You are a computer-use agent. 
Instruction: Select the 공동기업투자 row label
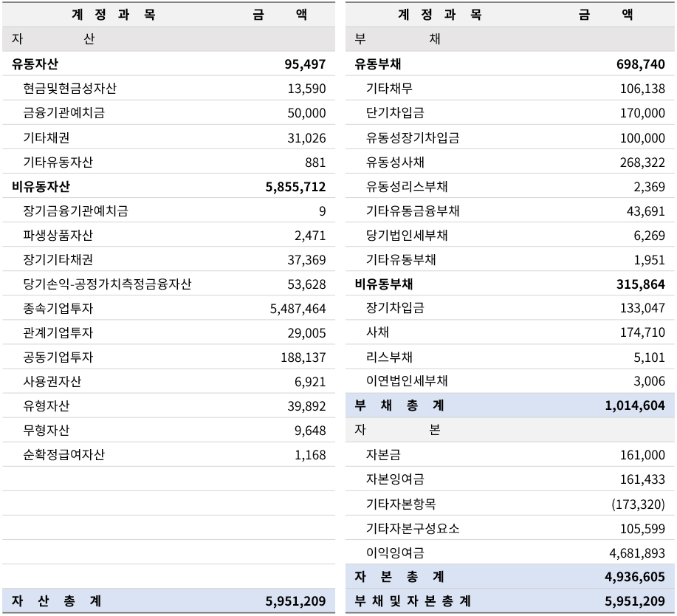pyautogui.click(x=58, y=357)
